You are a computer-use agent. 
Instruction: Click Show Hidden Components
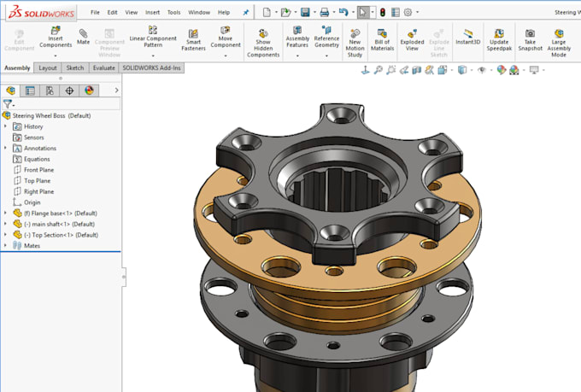tap(263, 44)
